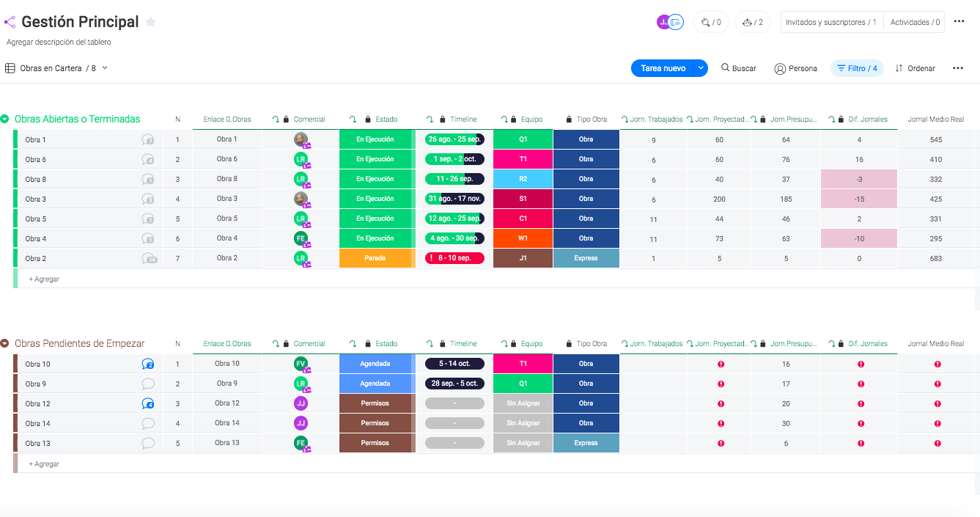Screen dimensions: 980x517
Task: Open the automations robot icon
Action: tap(753, 22)
